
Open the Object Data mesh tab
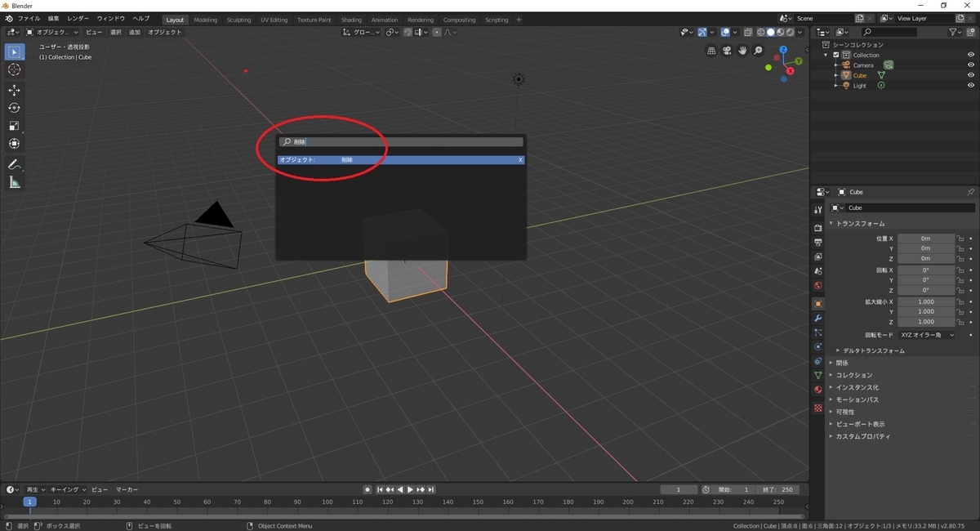tap(818, 375)
